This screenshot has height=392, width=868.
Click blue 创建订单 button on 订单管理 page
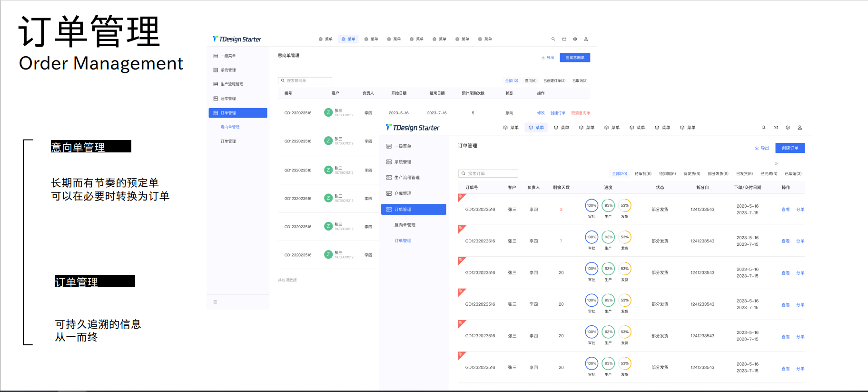790,148
